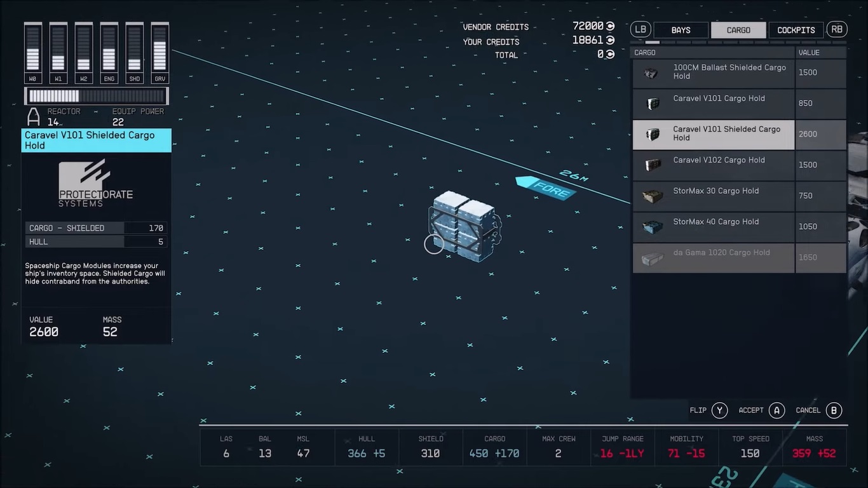Image resolution: width=868 pixels, height=488 pixels.
Task: Switch to the Bays tab
Action: coord(681,30)
